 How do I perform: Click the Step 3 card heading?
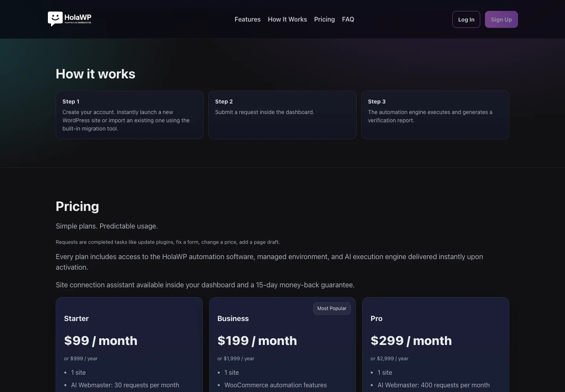click(x=377, y=102)
